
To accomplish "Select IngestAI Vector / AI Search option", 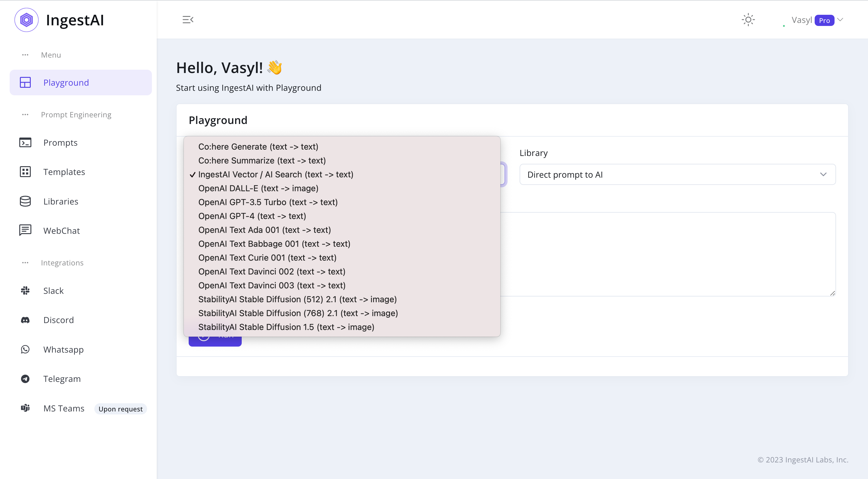I will (x=342, y=174).
